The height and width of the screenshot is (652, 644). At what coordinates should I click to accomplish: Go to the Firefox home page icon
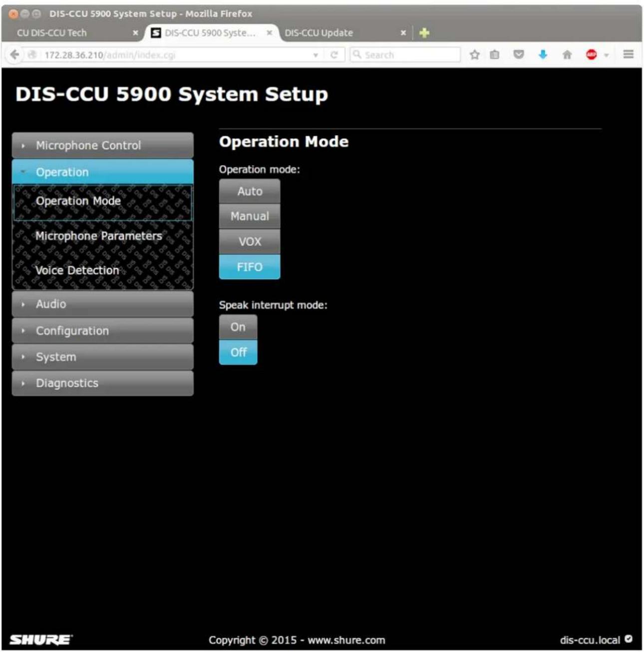567,55
